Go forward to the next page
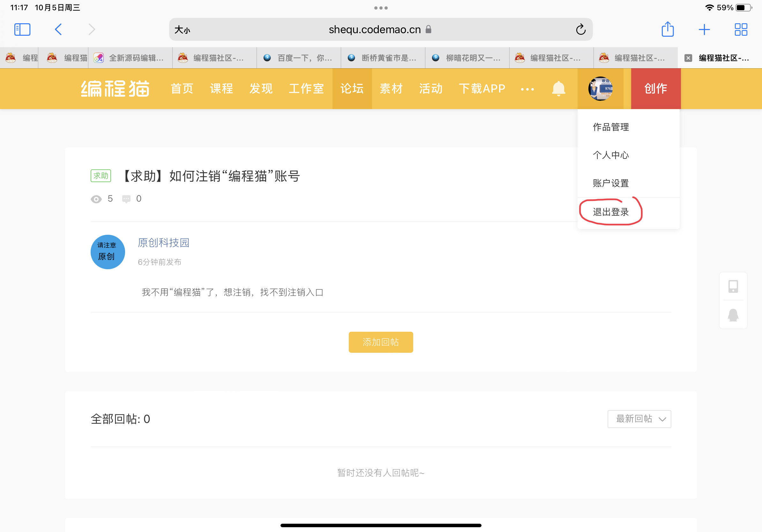The height and width of the screenshot is (532, 762). click(92, 30)
